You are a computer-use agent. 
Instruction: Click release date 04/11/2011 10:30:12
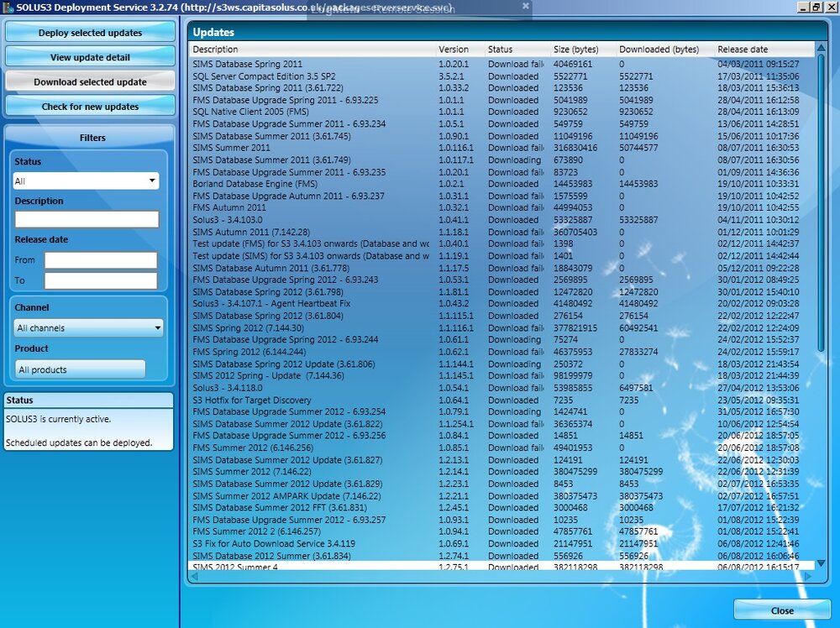click(758, 219)
